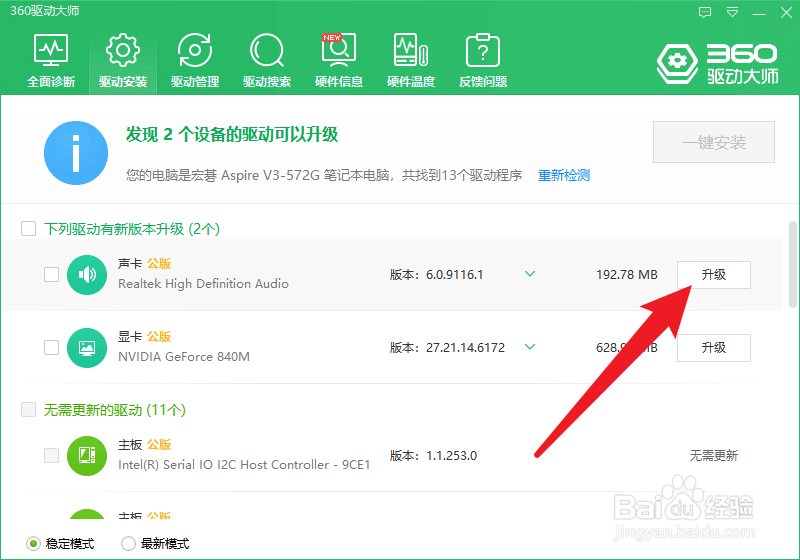The image size is (800, 560).
Task: Select the 最新模式 radio button
Action: [x=128, y=544]
